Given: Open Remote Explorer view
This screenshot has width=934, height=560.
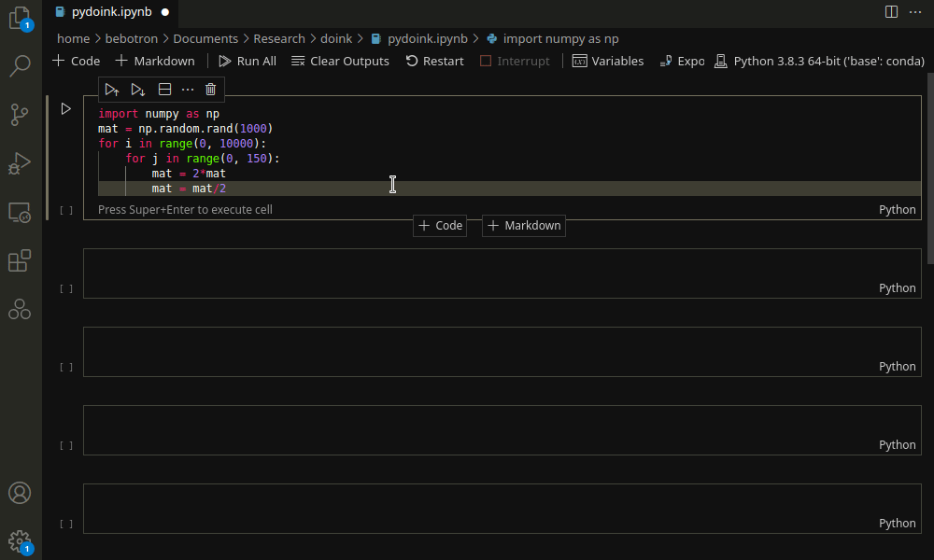Looking at the screenshot, I should [x=20, y=212].
